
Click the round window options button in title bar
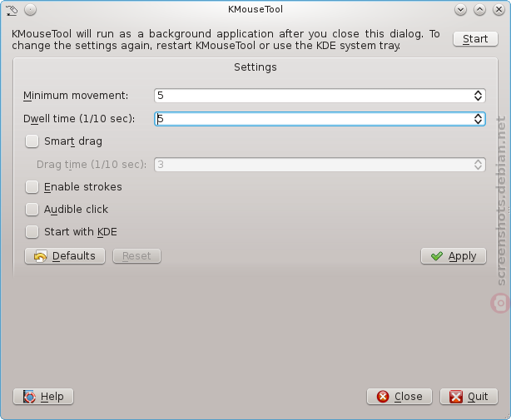point(30,10)
